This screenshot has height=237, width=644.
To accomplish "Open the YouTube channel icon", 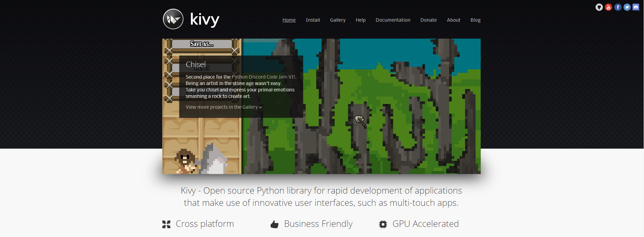I will click(x=608, y=7).
